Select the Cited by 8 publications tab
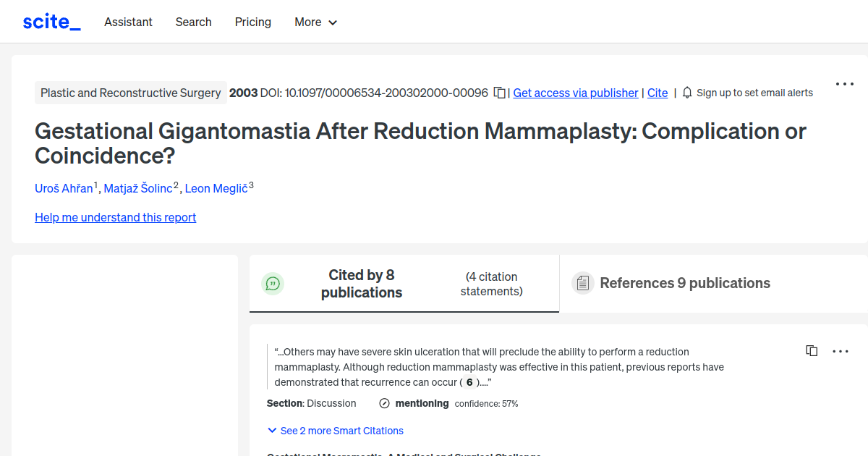The height and width of the screenshot is (456, 868). (x=362, y=283)
